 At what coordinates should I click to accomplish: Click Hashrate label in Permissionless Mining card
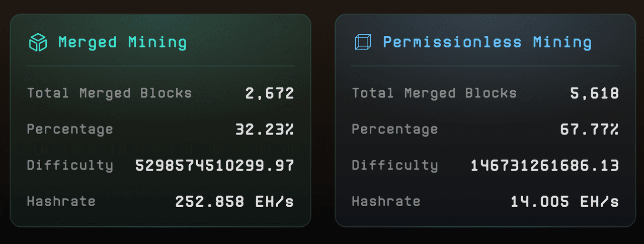point(386,202)
